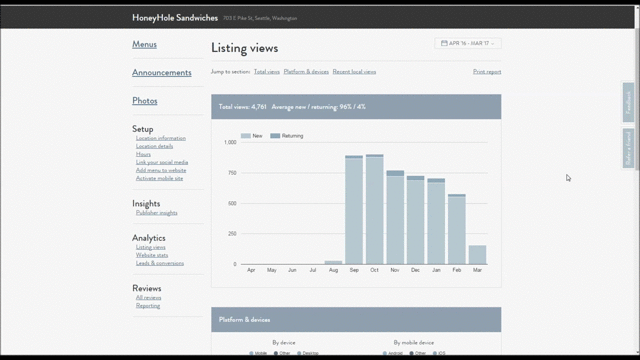Click the Nov bar in the chart
The image size is (640, 360).
tap(395, 217)
